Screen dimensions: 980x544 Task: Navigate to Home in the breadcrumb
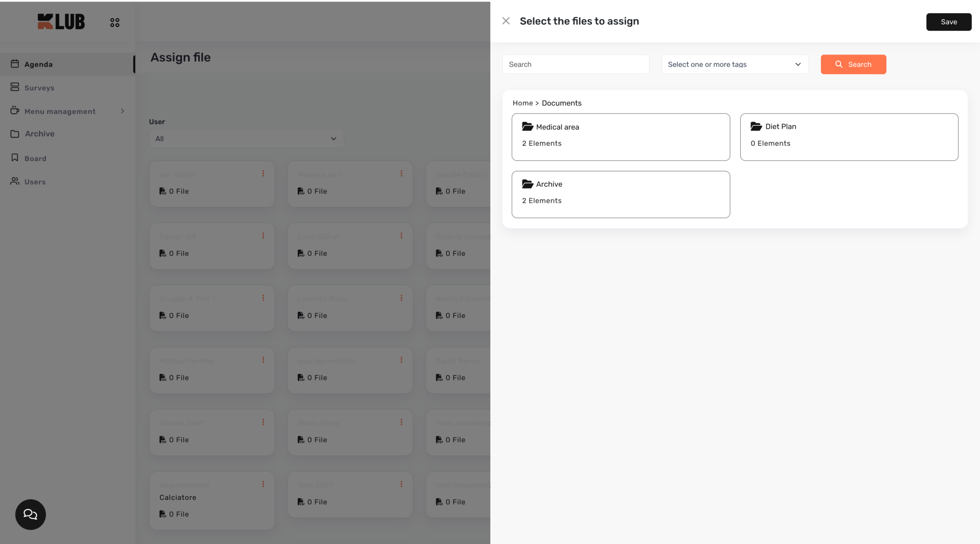pos(523,103)
